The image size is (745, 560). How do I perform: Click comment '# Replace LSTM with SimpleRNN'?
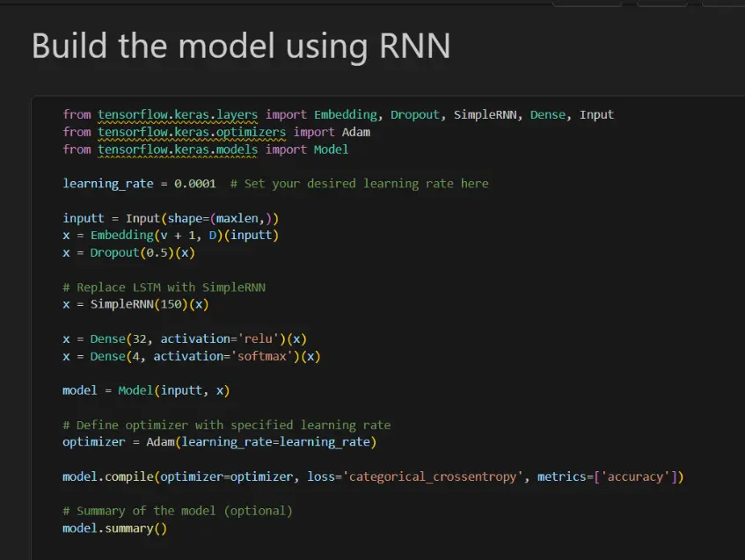[x=164, y=287]
